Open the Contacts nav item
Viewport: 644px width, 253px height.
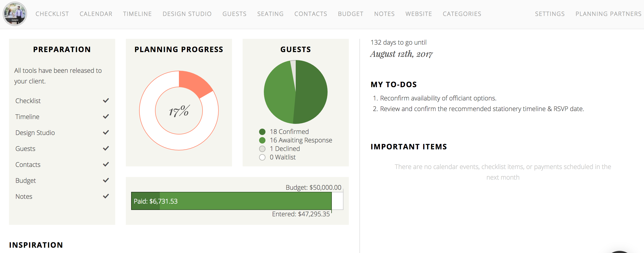(311, 14)
